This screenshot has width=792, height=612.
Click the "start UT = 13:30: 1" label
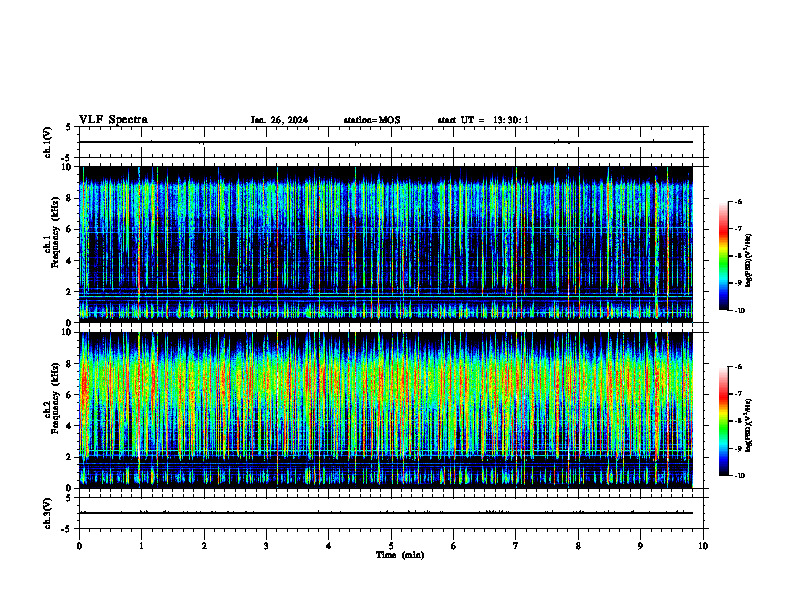pyautogui.click(x=483, y=120)
